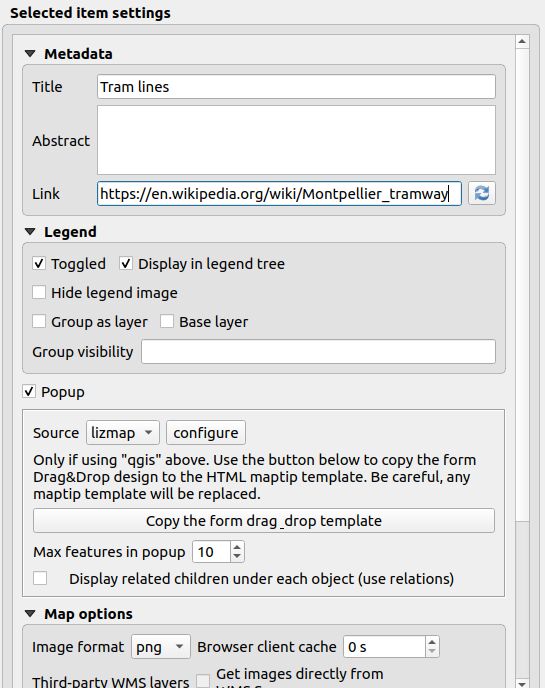Enable Hide legend image
The image size is (545, 688).
point(39,292)
